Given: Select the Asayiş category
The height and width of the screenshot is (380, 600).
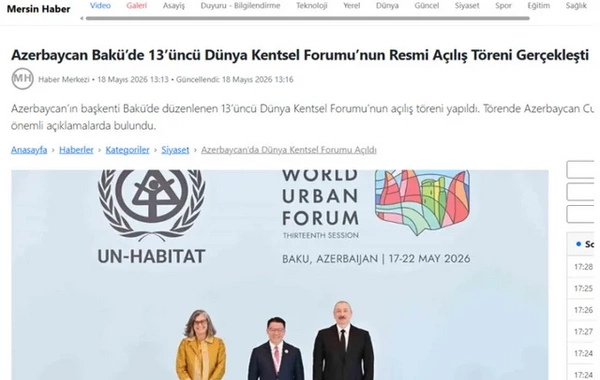Looking at the screenshot, I should tap(174, 5).
